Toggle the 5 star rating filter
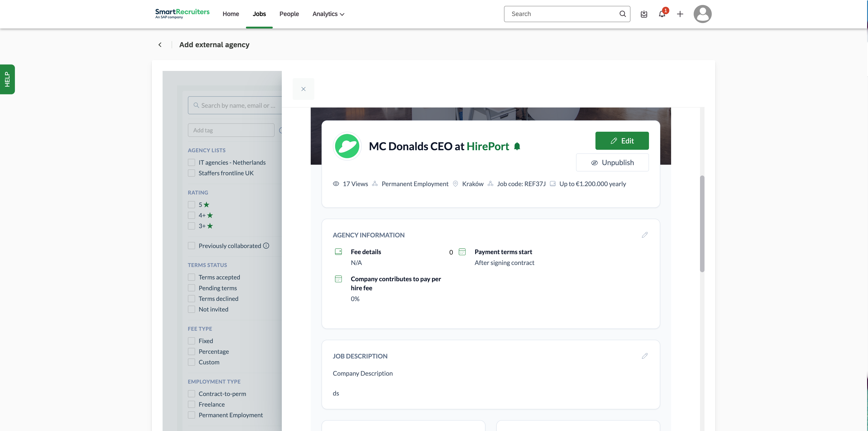868x431 pixels. pyautogui.click(x=191, y=205)
